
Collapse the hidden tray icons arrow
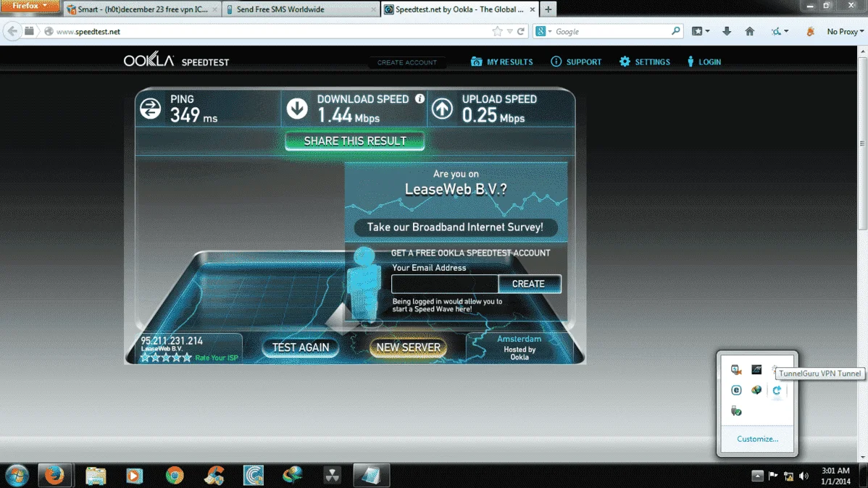pyautogui.click(x=757, y=476)
